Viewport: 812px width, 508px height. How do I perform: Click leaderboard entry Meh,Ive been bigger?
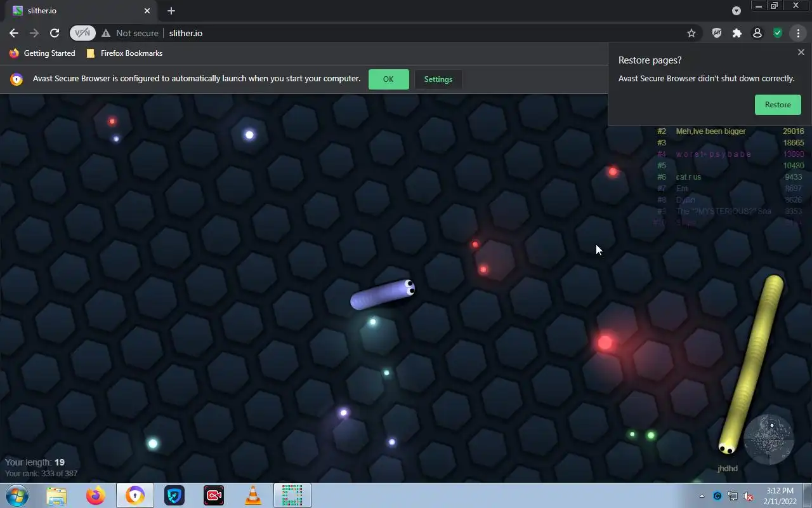tap(711, 131)
